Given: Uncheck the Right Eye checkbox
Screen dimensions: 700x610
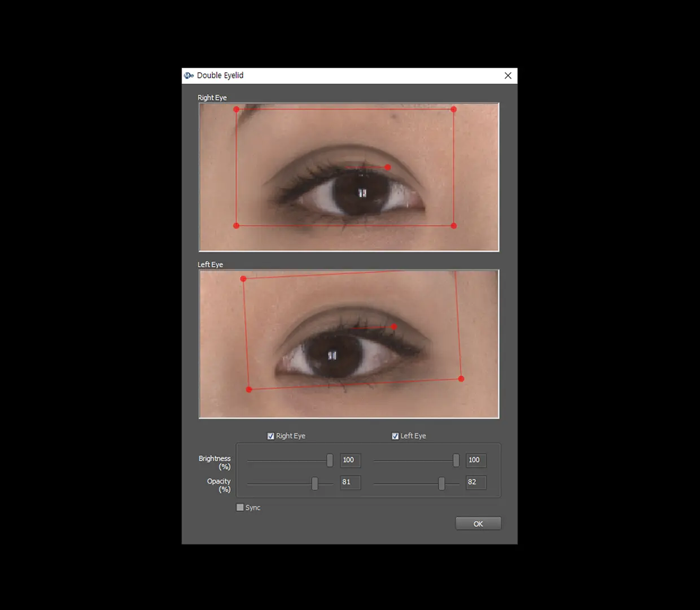Looking at the screenshot, I should coord(271,436).
